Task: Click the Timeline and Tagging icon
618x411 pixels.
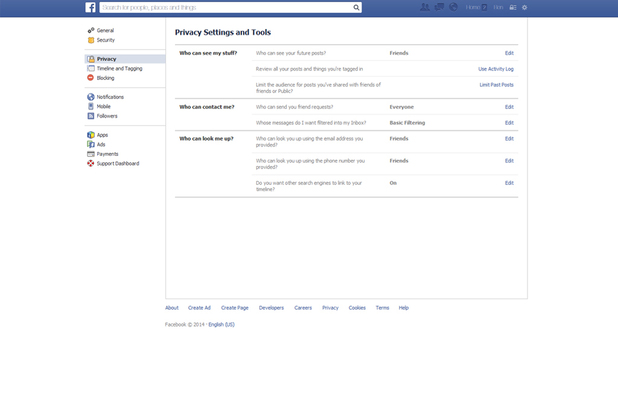Action: 91,69
